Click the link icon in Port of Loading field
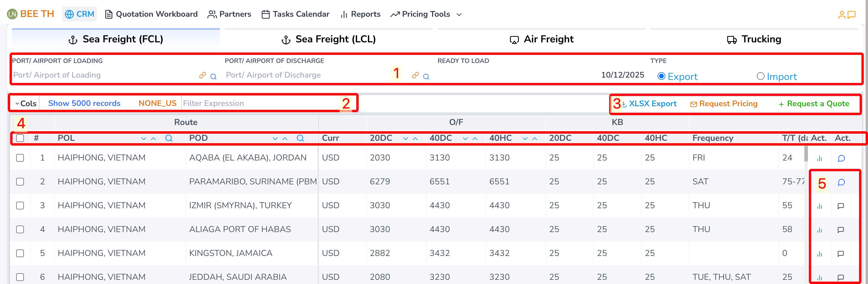This screenshot has height=284, width=868. [202, 75]
